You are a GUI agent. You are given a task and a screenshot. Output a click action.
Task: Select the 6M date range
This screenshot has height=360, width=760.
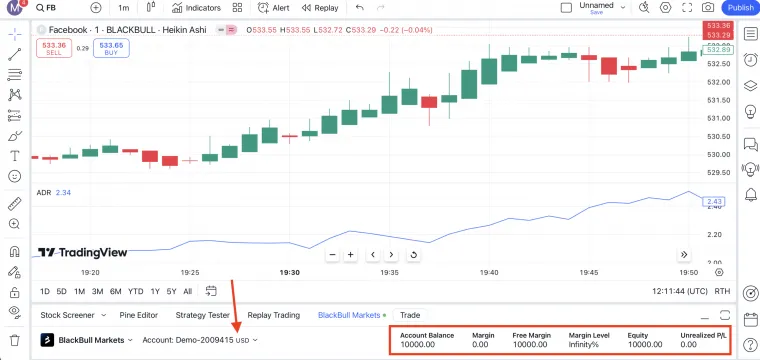(x=115, y=292)
